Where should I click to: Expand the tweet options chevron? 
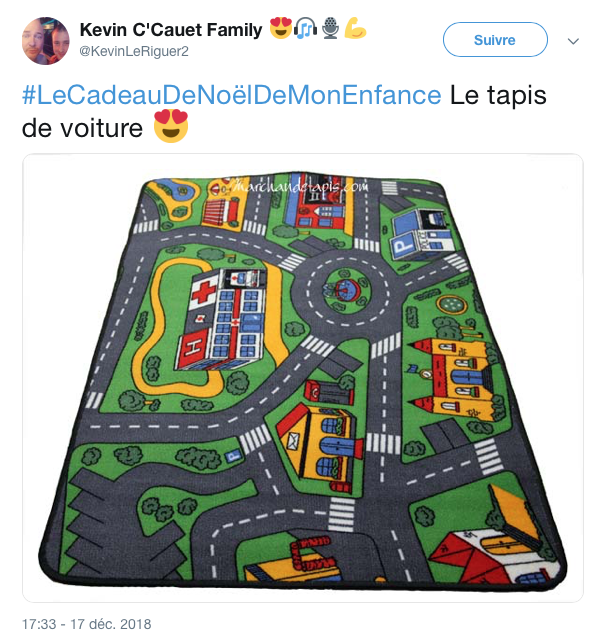click(x=573, y=41)
